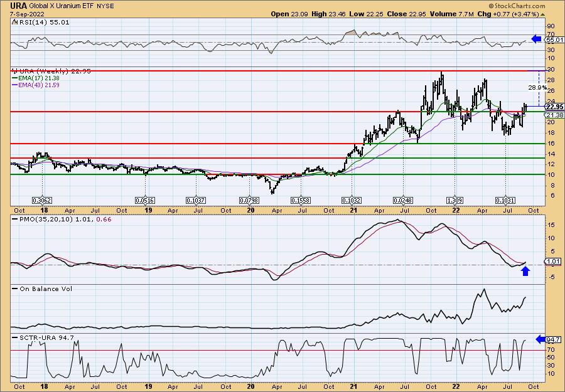Click the 7-Sep-2022 chart date
This screenshot has height=392, width=565.
pos(28,14)
